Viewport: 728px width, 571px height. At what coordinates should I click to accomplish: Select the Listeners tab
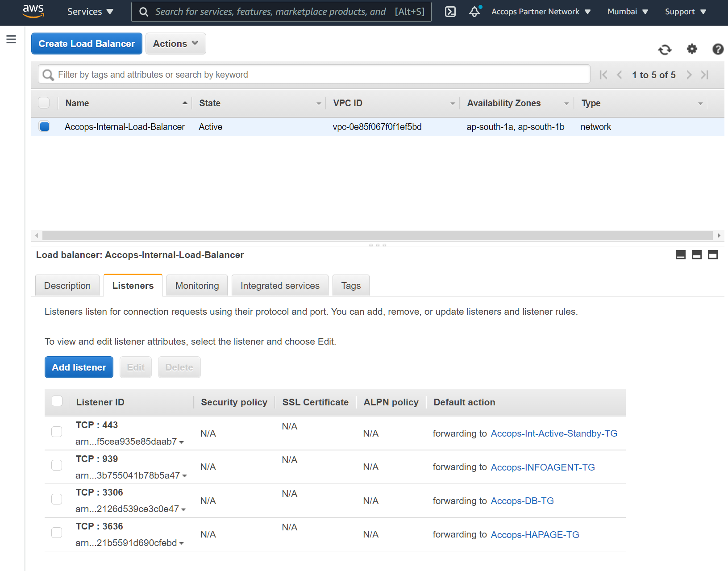click(x=133, y=286)
